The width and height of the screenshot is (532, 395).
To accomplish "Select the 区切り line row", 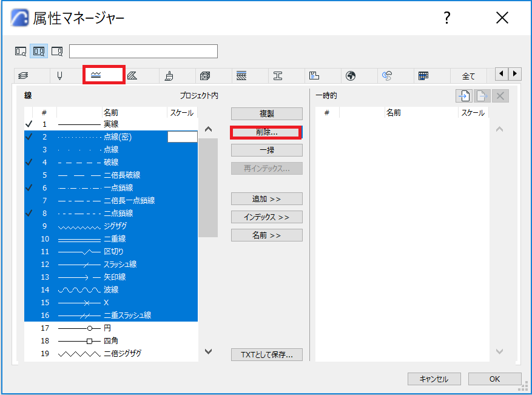I will click(x=111, y=251).
